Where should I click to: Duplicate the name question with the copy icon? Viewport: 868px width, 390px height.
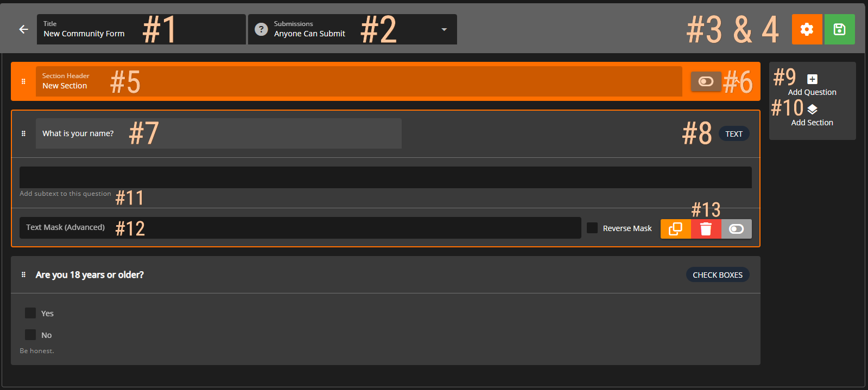pyautogui.click(x=675, y=229)
